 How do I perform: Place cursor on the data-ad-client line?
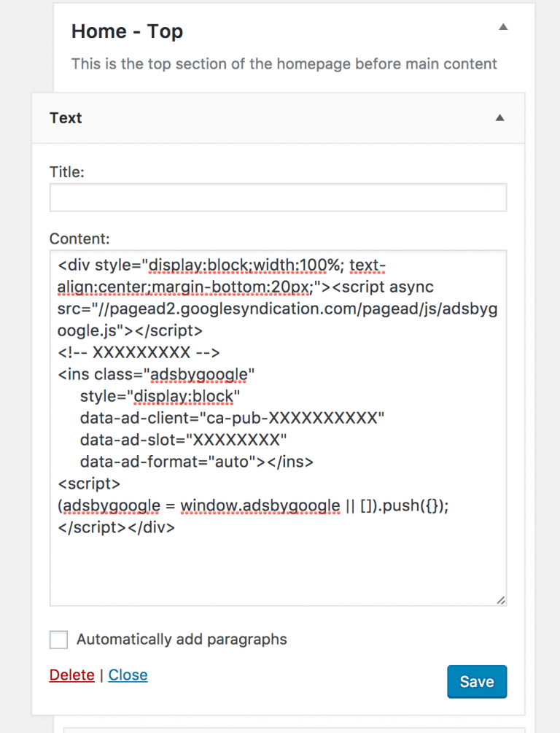[232, 419]
